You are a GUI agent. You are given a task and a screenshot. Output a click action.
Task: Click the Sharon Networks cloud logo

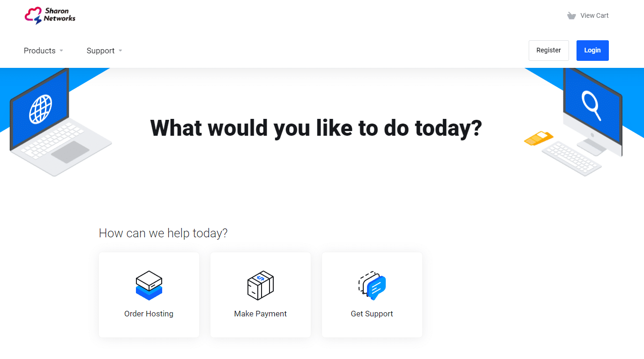pos(33,16)
